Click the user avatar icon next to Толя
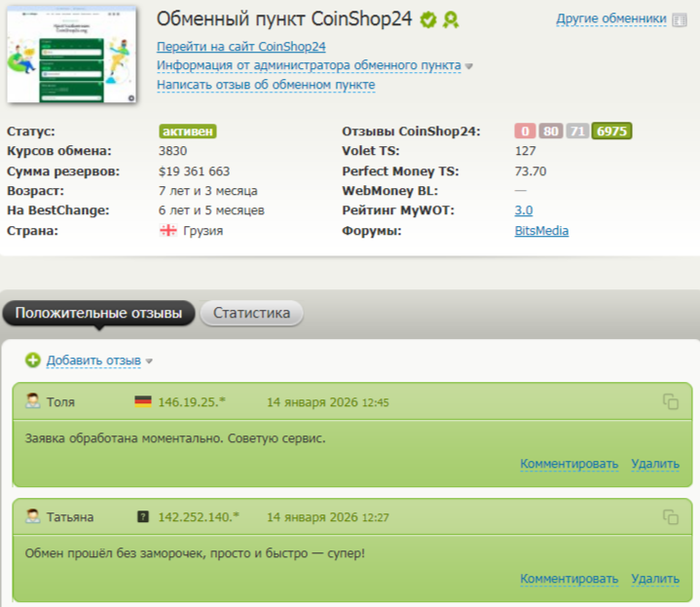The height and width of the screenshot is (607, 700). 33,401
